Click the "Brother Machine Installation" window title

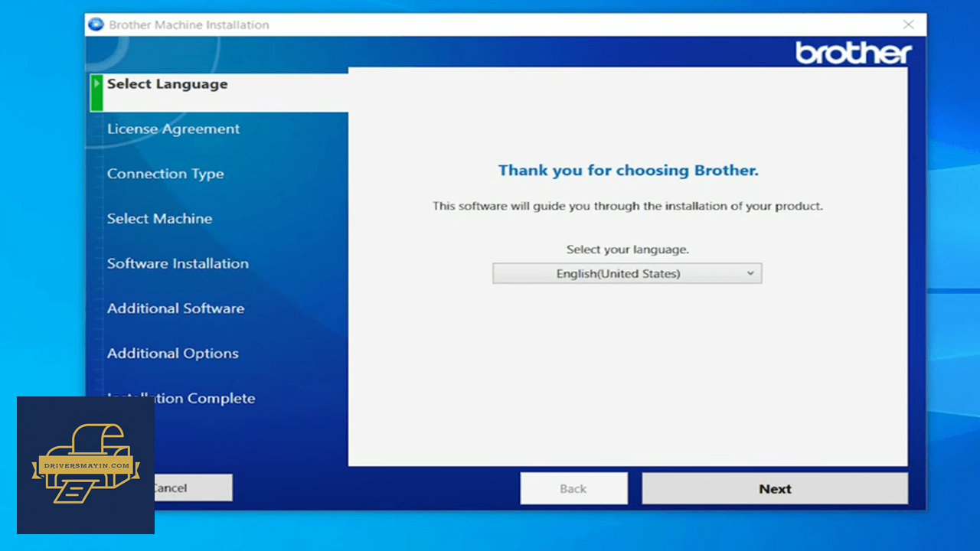click(x=189, y=24)
